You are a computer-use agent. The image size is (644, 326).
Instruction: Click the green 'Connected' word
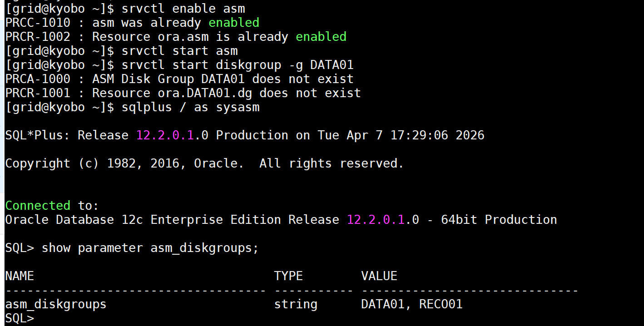[x=38, y=205]
